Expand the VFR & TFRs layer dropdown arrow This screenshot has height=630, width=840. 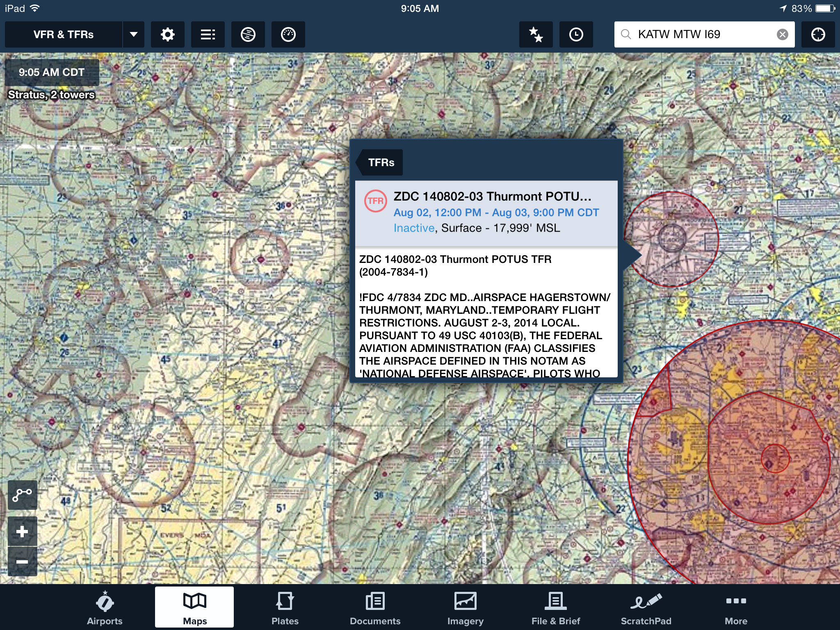click(134, 34)
